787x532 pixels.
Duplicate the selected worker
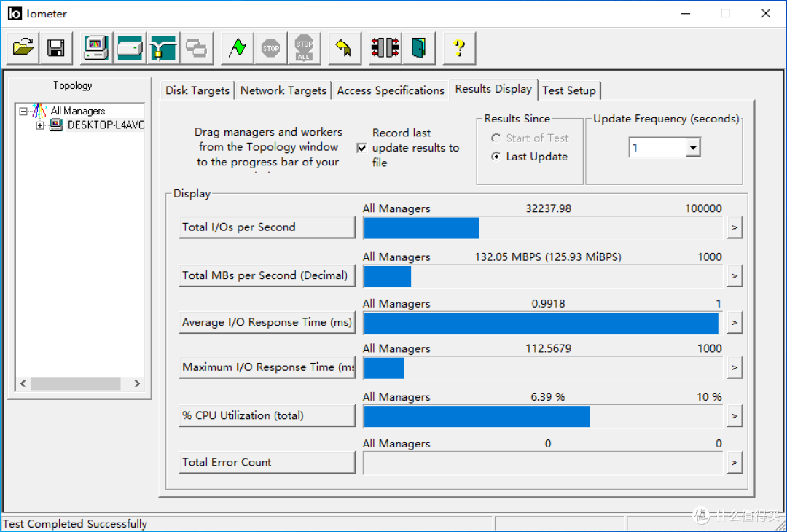[197, 48]
